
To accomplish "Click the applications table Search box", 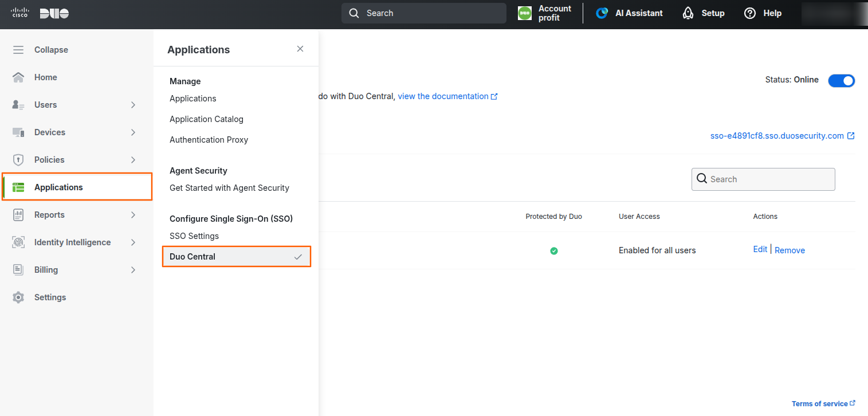I will coord(763,179).
